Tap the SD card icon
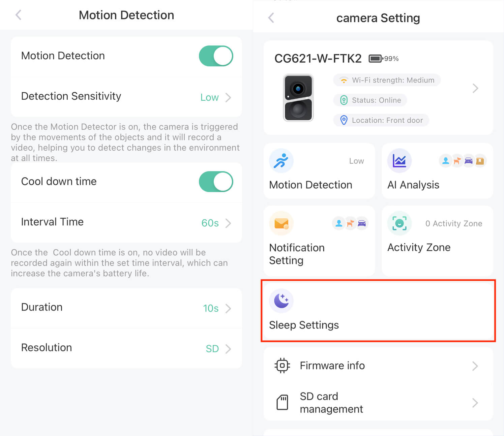Screen dimensions: 504x436 pos(282,402)
